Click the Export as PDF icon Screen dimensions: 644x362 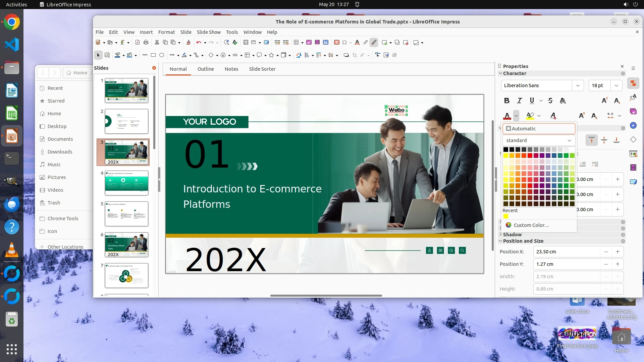[137, 43]
